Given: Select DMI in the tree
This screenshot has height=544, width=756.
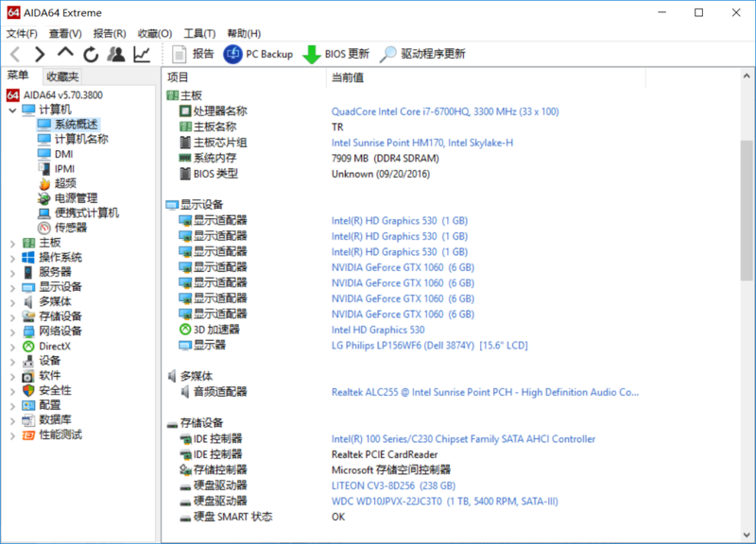Looking at the screenshot, I should pyautogui.click(x=63, y=154).
